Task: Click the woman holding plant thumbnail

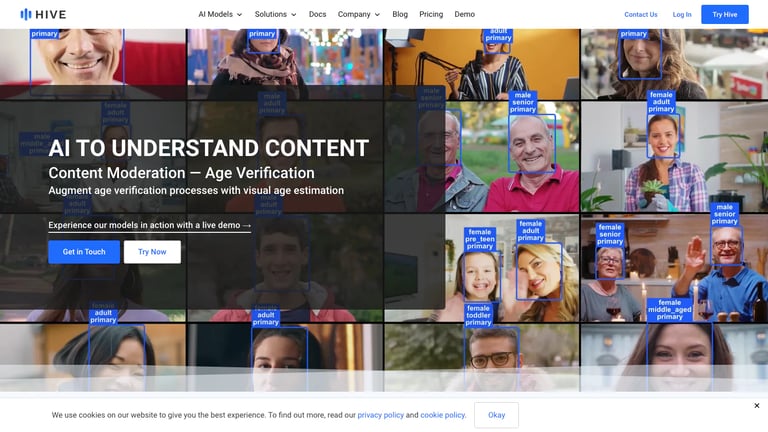Action: (674, 157)
